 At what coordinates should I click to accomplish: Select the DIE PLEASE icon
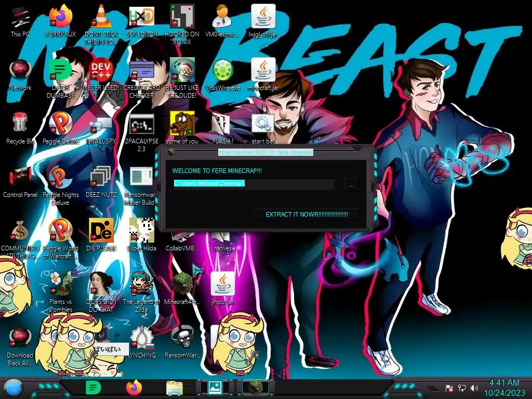101,235
